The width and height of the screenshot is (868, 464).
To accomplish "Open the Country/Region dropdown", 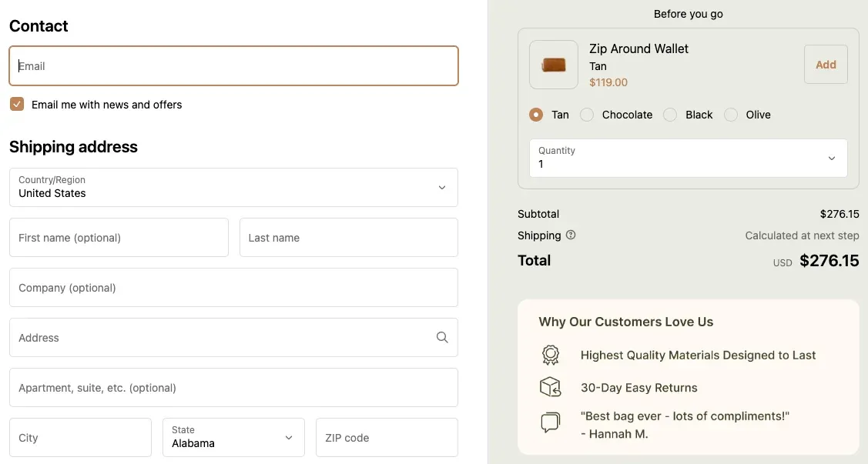I will point(233,188).
